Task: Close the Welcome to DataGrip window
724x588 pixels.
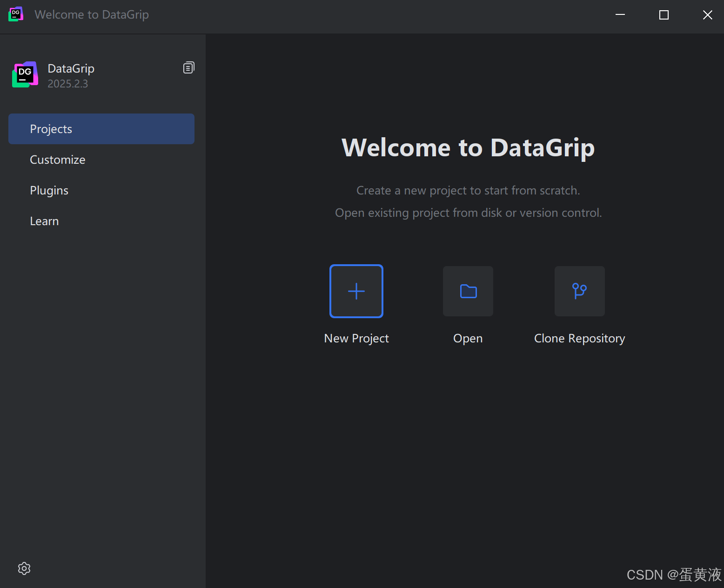Action: 707,15
